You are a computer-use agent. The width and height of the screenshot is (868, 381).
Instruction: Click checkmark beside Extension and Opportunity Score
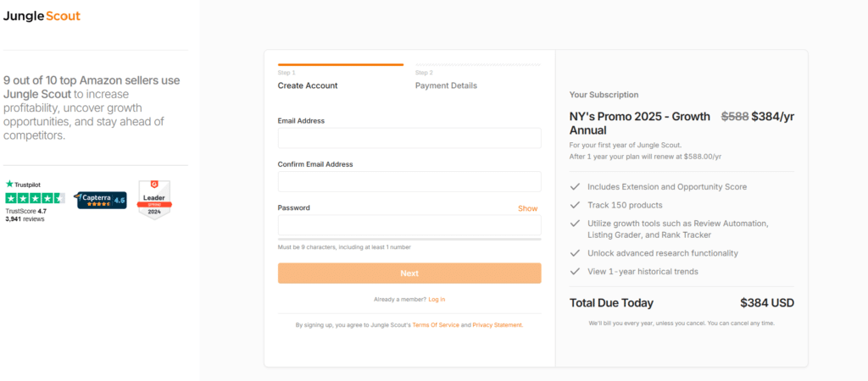click(x=575, y=186)
